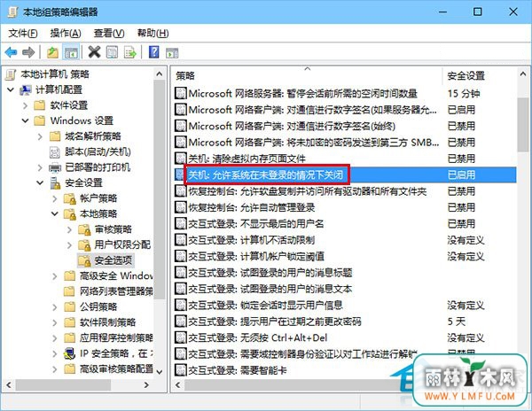This screenshot has height=411, width=532.
Task: Expand the 高级审核策略配置 tree node
Action: coord(55,369)
